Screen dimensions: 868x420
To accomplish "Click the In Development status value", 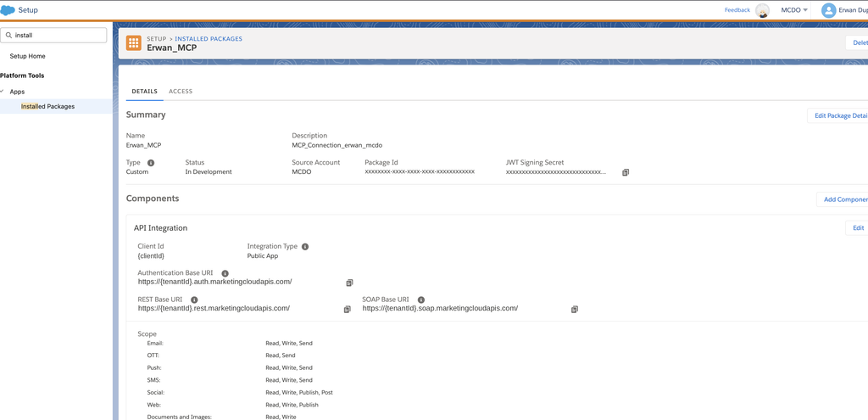I will pos(209,171).
